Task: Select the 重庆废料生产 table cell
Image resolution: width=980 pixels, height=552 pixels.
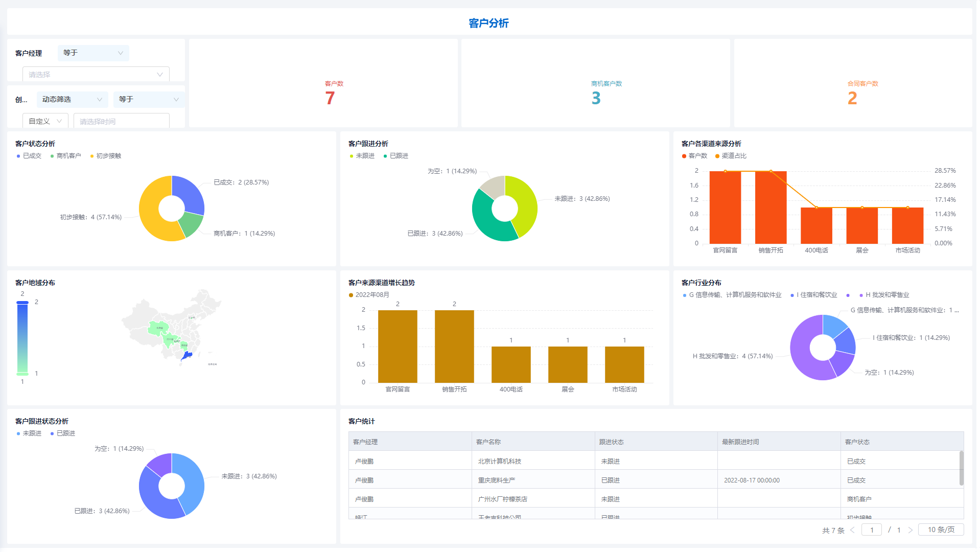Action: pyautogui.click(x=533, y=480)
